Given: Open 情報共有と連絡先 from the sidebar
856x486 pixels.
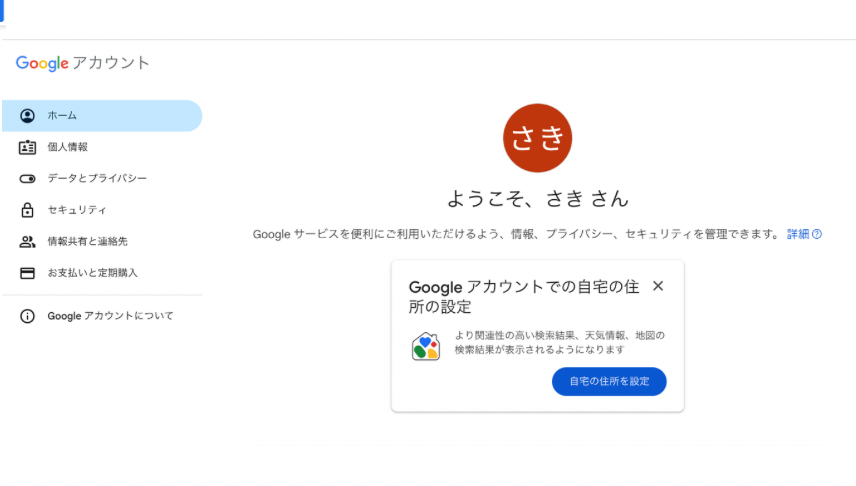Looking at the screenshot, I should [102, 241].
